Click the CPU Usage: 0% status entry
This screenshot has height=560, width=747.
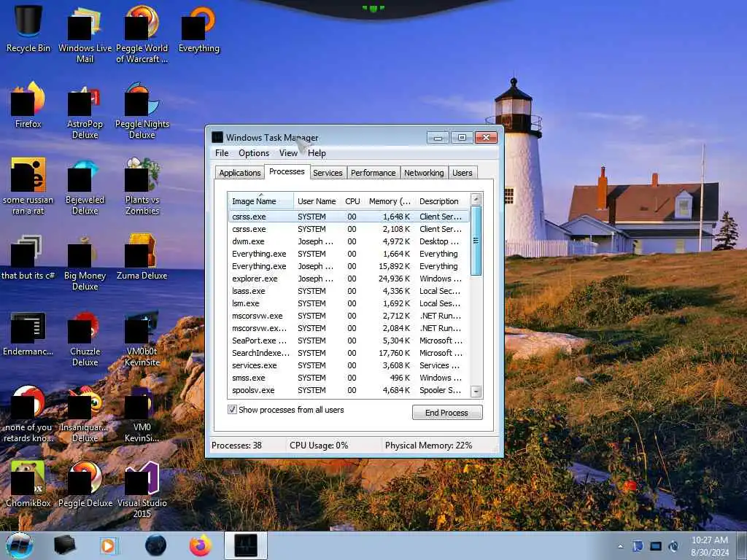(x=319, y=446)
